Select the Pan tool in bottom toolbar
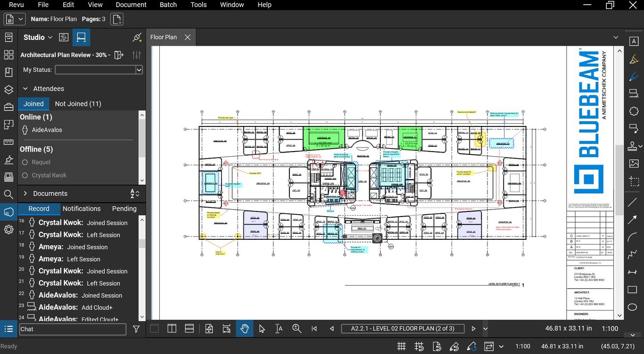 [x=245, y=329]
